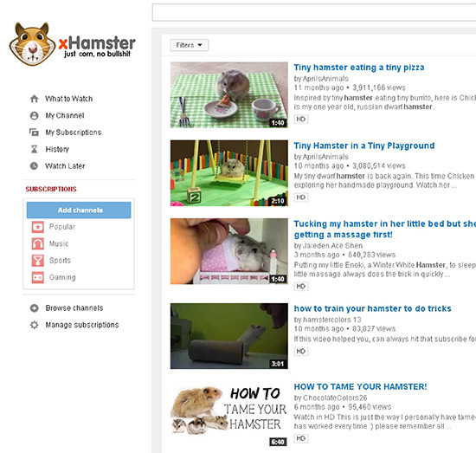Open What to Watch page

(69, 99)
